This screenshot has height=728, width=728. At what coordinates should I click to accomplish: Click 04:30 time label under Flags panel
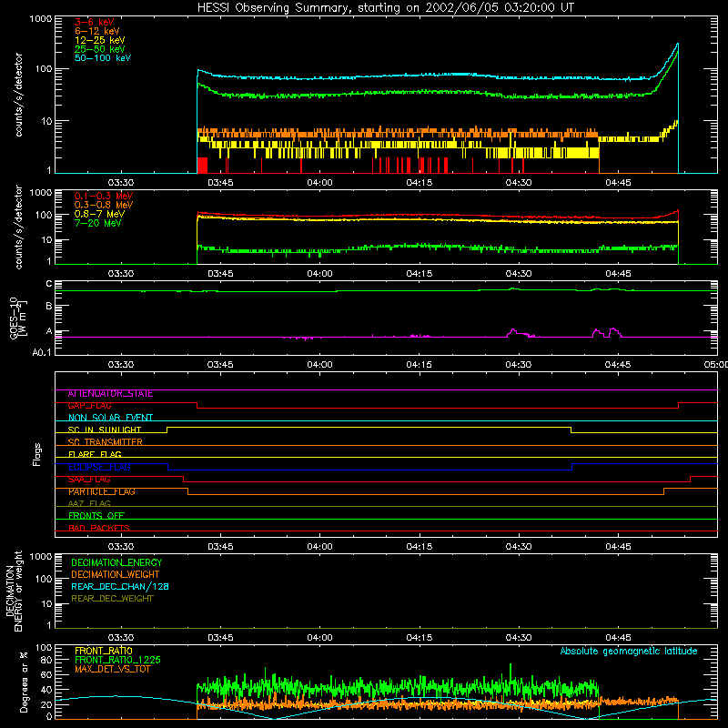(519, 547)
